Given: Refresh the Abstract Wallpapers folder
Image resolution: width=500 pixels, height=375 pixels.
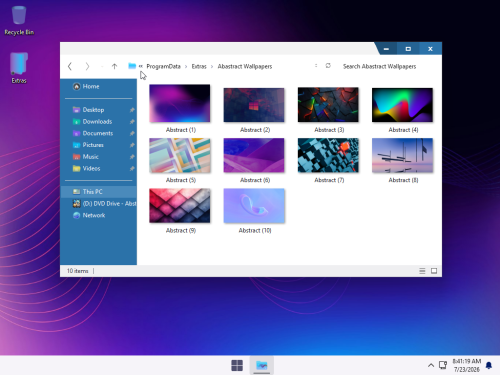Looking at the screenshot, I should [328, 66].
